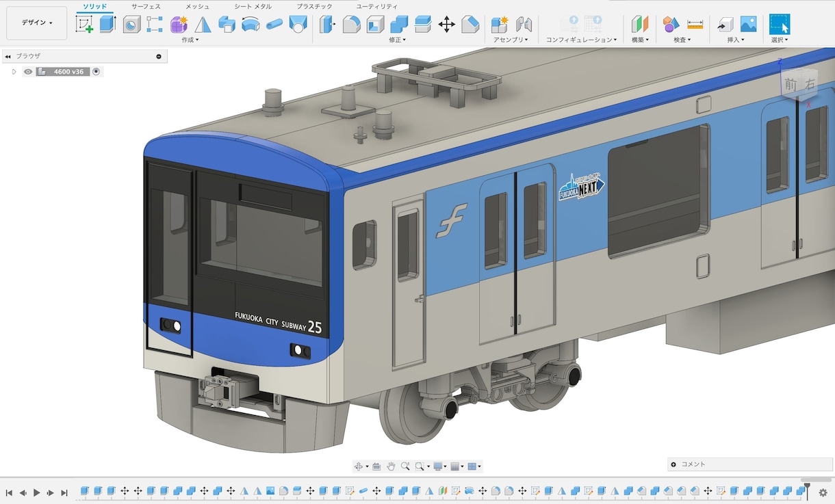The height and width of the screenshot is (504, 835).
Task: Click the Zoom magnifier tool
Action: (405, 466)
